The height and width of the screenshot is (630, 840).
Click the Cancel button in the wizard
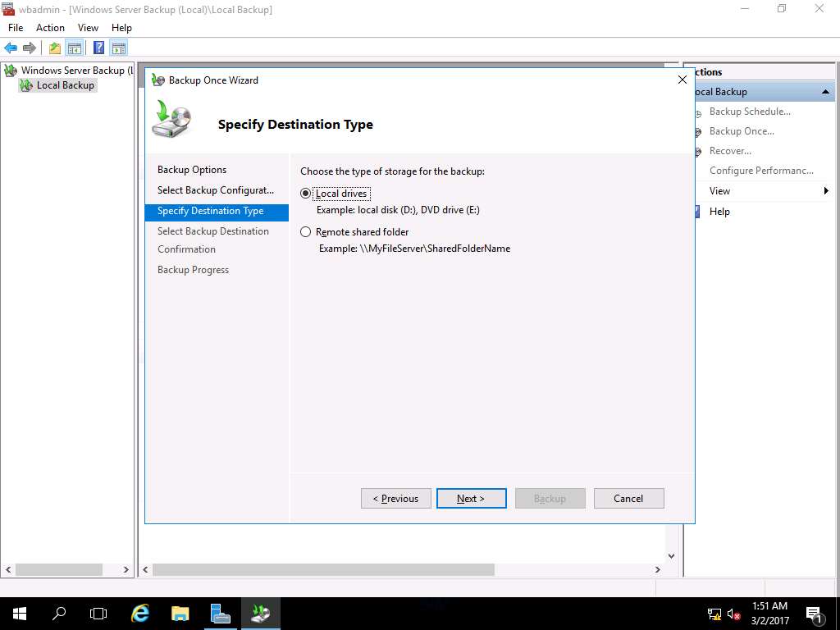click(x=629, y=498)
